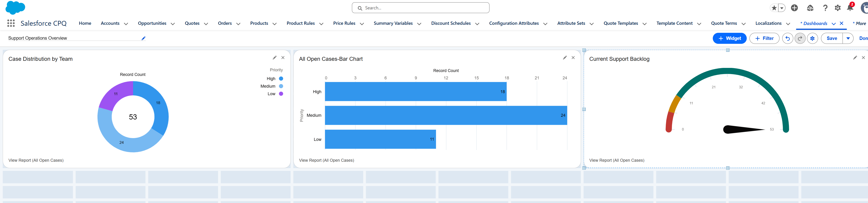Expand the Attribute Sets tab chevron

591,24
